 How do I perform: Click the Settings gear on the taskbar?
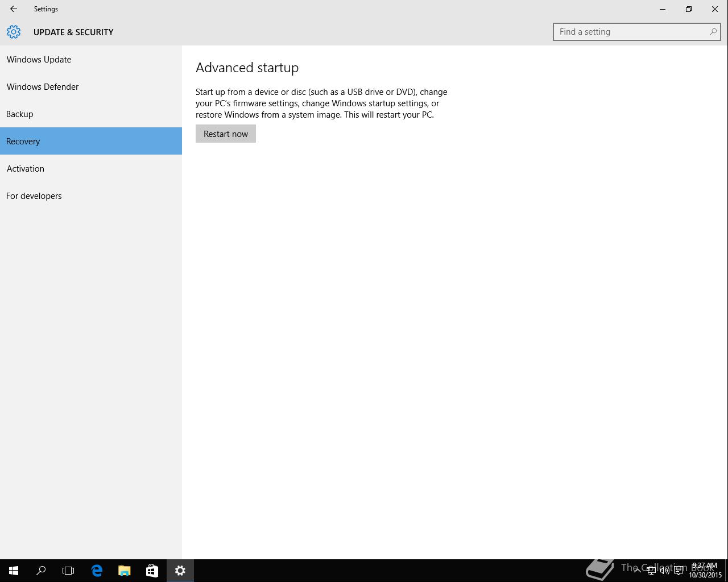pyautogui.click(x=180, y=571)
